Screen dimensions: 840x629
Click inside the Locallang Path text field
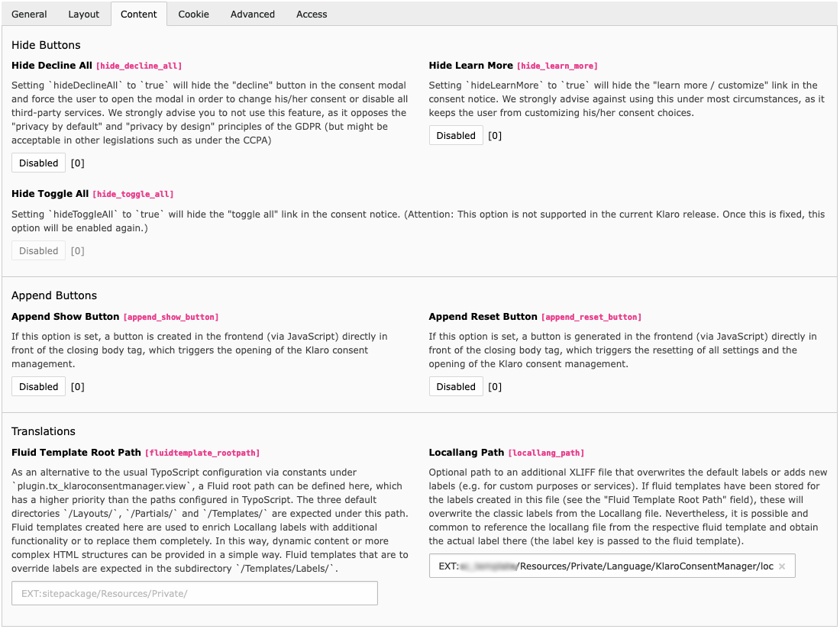coord(603,566)
